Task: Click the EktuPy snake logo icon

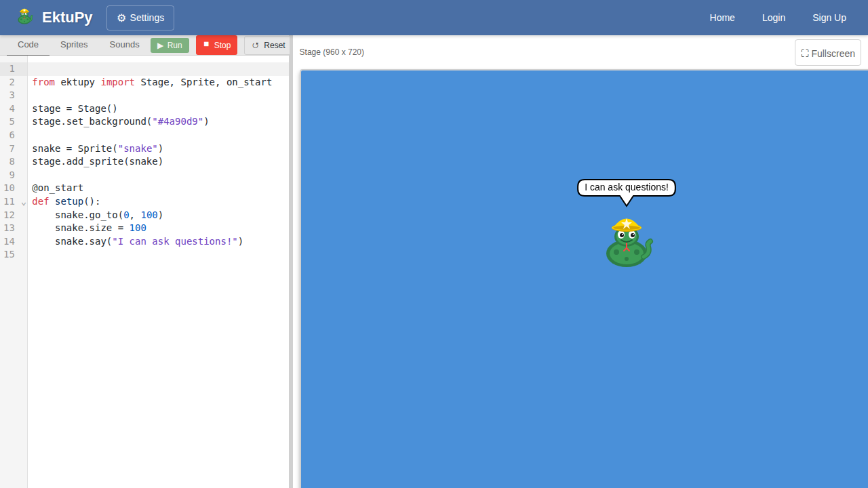Action: [x=25, y=17]
